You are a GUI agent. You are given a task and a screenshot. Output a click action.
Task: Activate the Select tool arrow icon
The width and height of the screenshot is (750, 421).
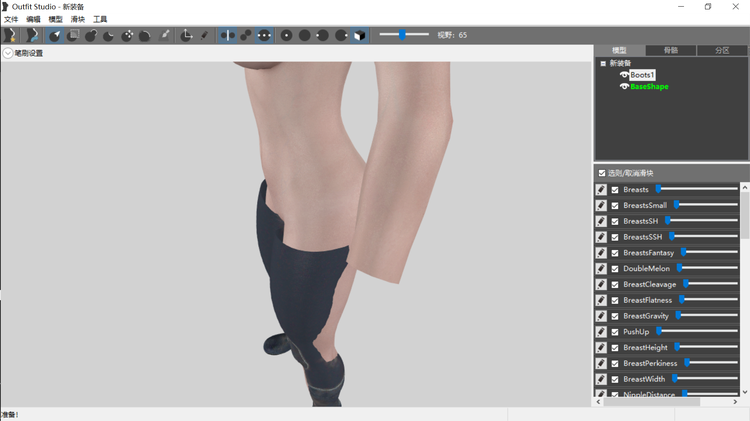(x=55, y=35)
